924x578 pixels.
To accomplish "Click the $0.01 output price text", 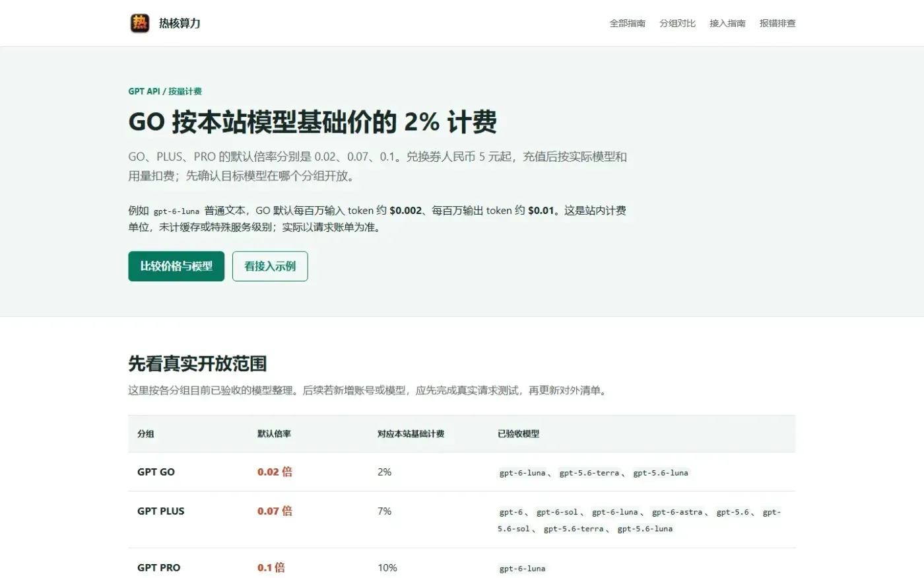I will (541, 210).
